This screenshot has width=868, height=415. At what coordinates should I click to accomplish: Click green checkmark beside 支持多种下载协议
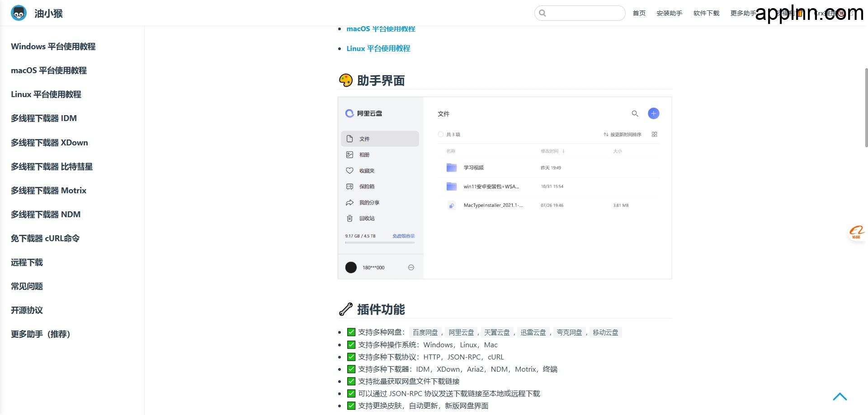coord(351,357)
